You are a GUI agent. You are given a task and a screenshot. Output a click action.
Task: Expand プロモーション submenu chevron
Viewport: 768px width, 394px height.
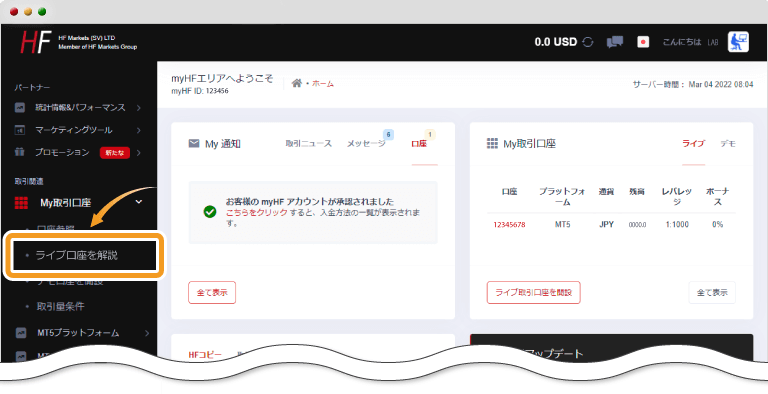(139, 152)
